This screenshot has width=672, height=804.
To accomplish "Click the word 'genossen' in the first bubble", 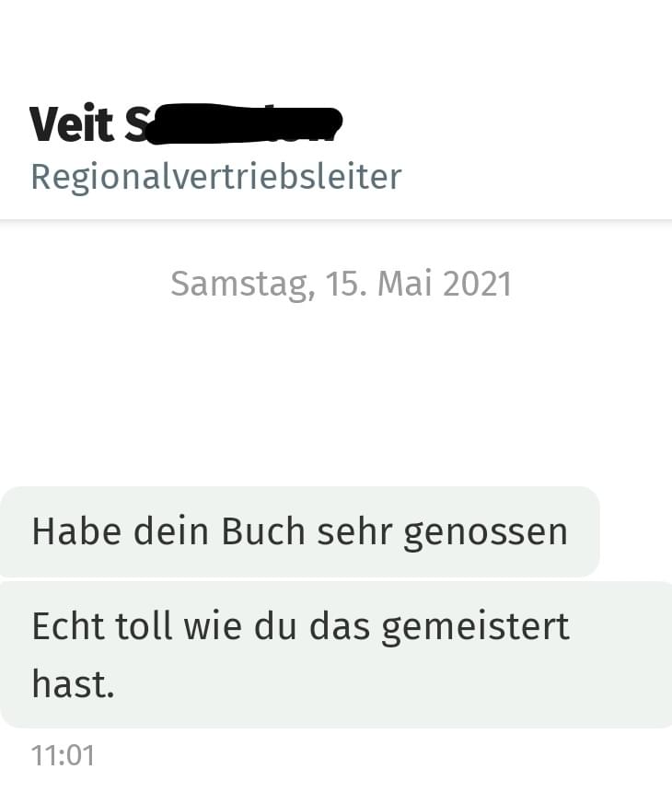I will 486,533.
